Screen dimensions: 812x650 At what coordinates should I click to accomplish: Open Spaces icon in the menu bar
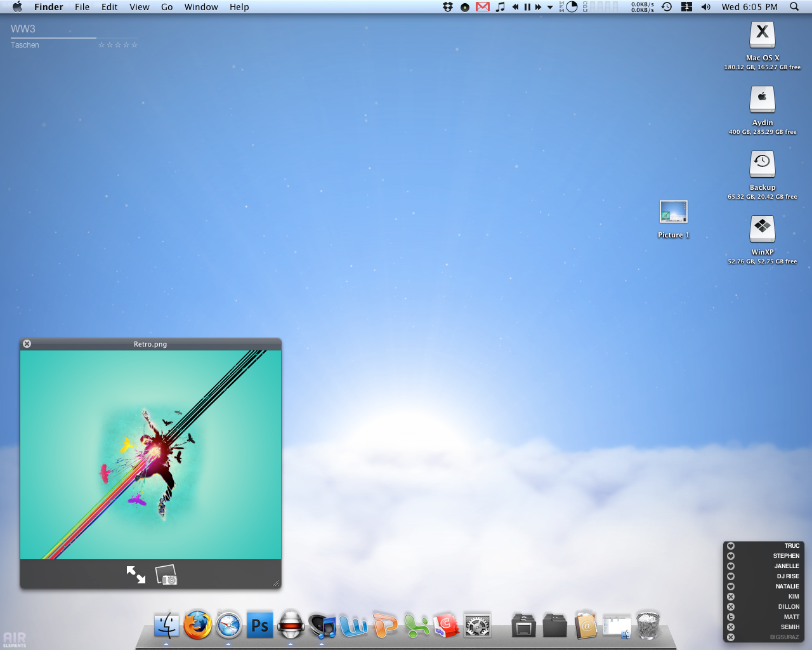coord(686,7)
